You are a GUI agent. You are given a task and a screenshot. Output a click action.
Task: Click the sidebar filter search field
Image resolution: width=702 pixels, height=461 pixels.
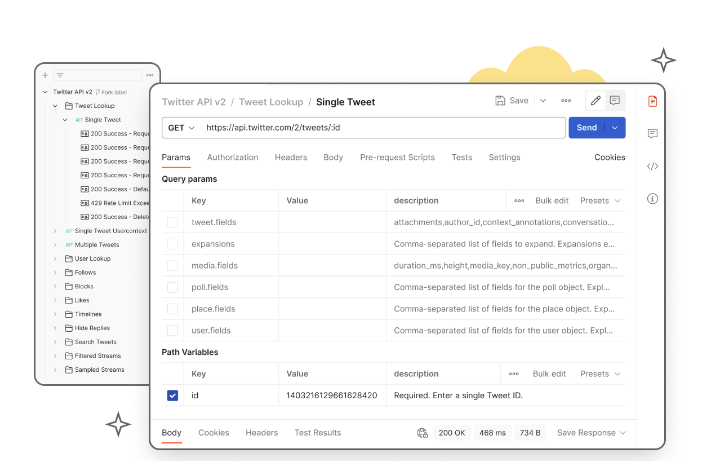click(98, 75)
